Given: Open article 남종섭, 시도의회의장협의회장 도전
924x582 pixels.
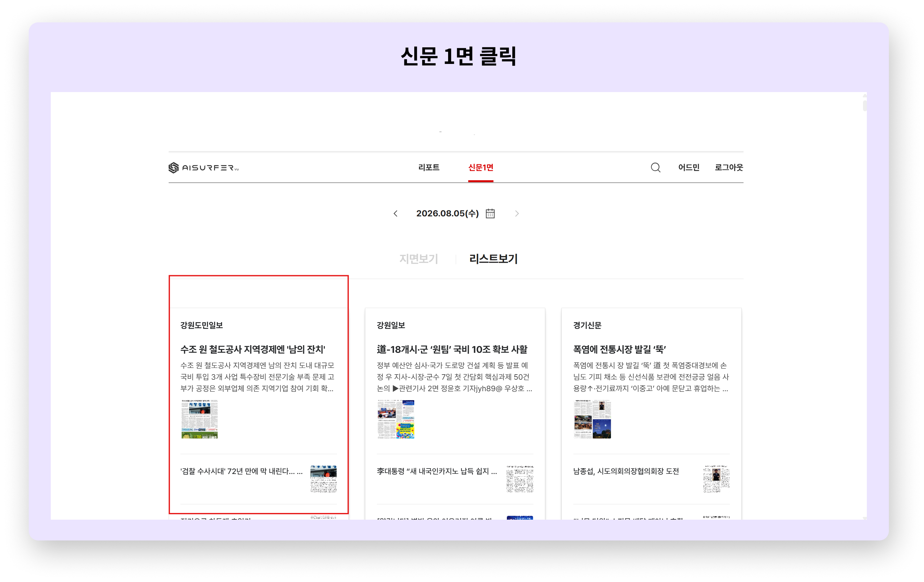Looking at the screenshot, I should click(x=626, y=471).
